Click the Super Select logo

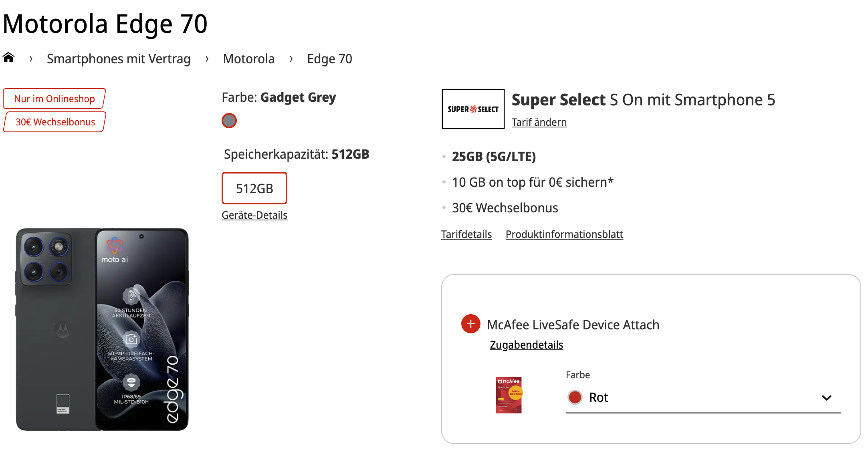(473, 109)
